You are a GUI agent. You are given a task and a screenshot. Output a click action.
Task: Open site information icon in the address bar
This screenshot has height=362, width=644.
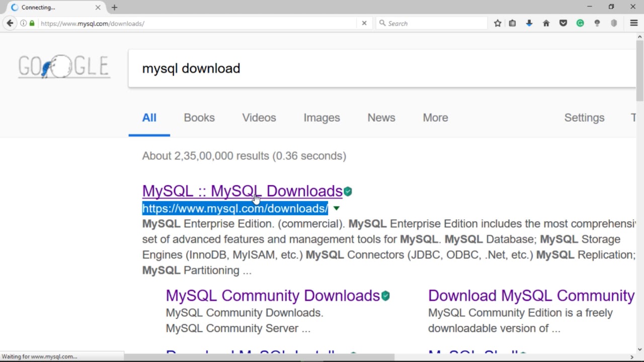click(23, 23)
